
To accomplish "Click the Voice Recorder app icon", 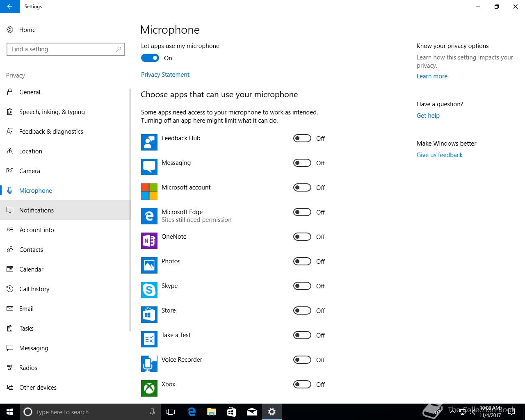I will (x=149, y=364).
